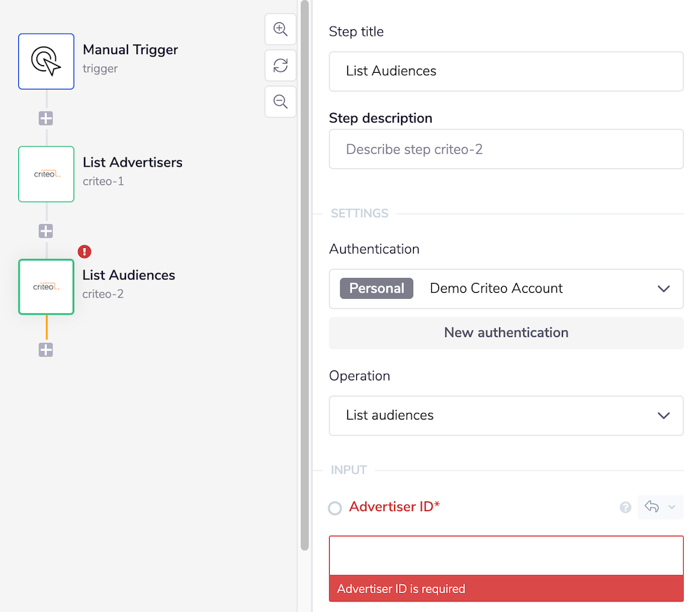Image resolution: width=700 pixels, height=612 pixels.
Task: Open the Advertiser ID help tooltip
Action: click(x=625, y=507)
